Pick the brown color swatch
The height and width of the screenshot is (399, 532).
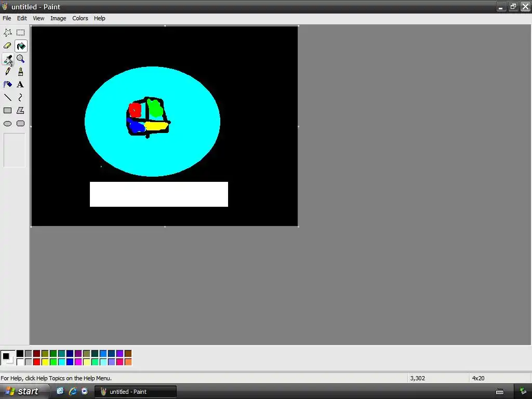coord(128,354)
